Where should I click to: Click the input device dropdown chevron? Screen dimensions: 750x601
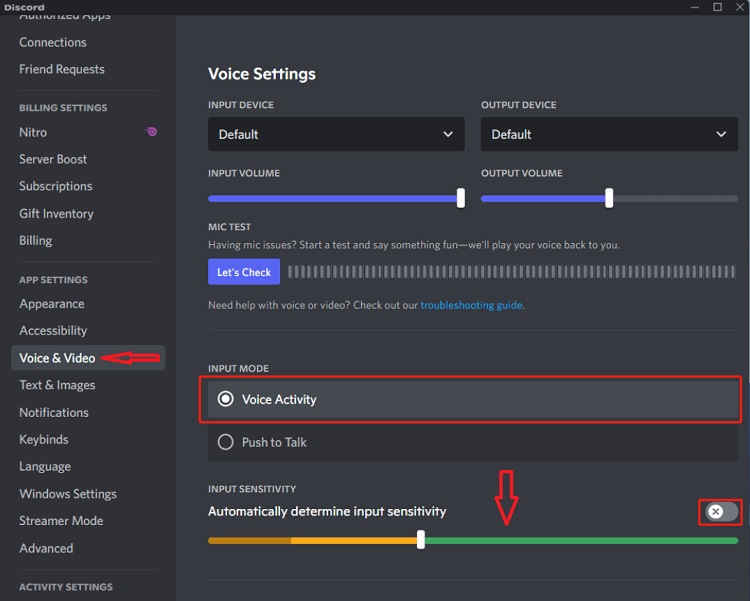click(x=448, y=134)
